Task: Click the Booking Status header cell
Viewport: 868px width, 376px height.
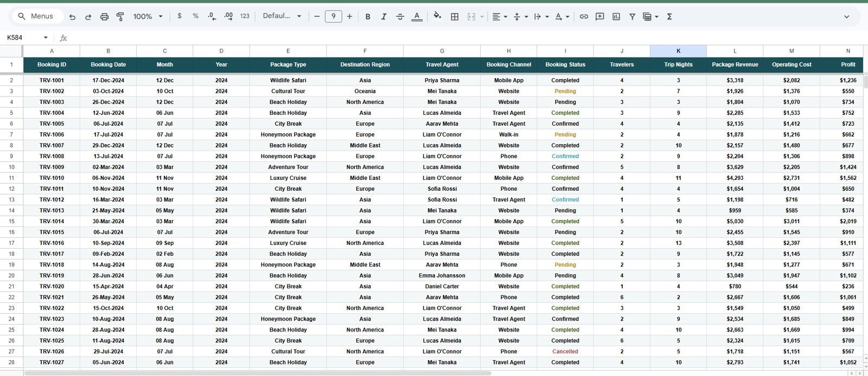Action: (565, 64)
